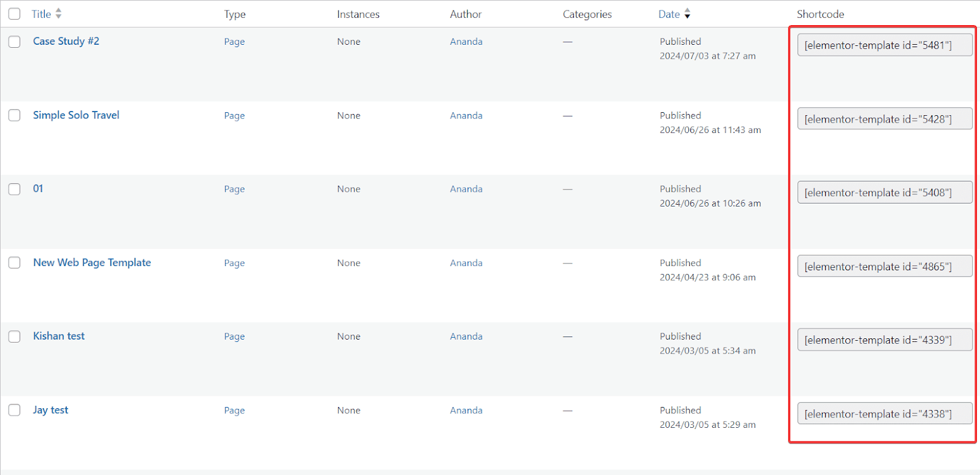
Task: Open the Jay test template
Action: [x=50, y=410]
